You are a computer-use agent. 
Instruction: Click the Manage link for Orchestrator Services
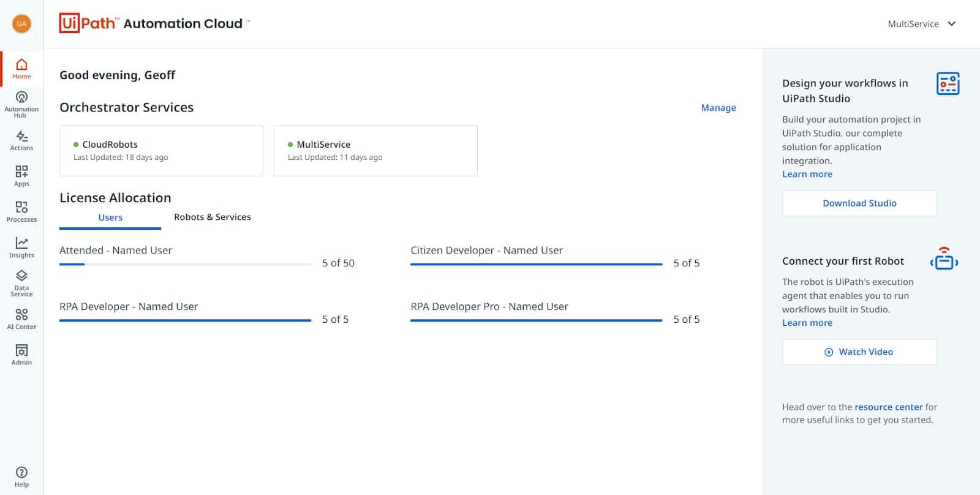[718, 108]
